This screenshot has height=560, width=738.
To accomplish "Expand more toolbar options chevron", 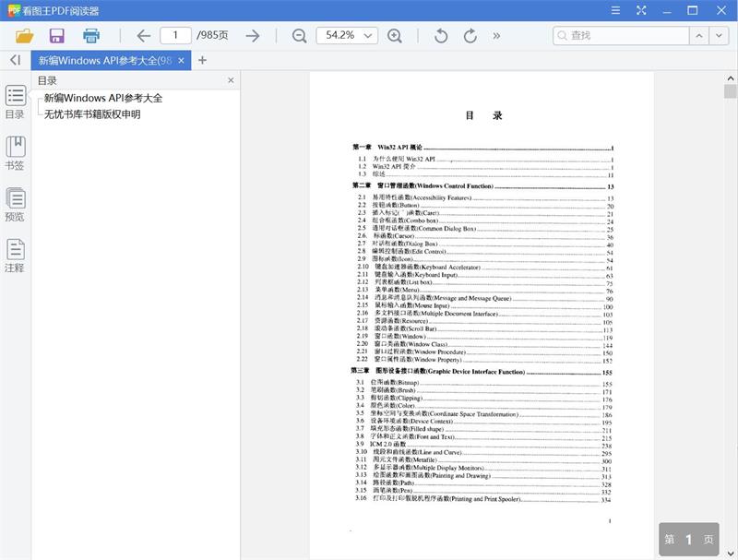I will tap(496, 36).
